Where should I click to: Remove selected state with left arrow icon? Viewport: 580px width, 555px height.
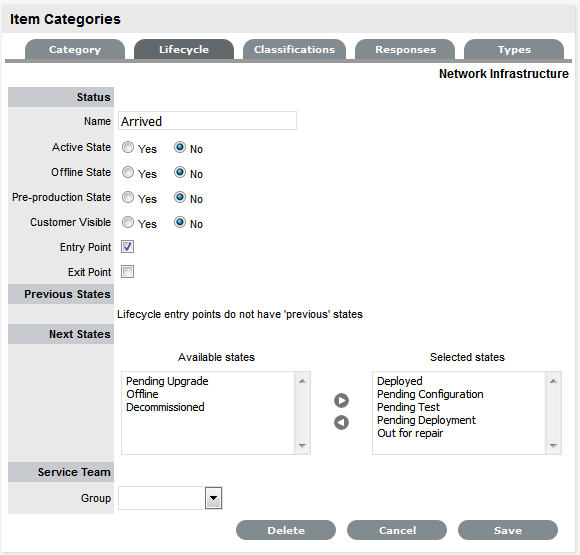[x=341, y=423]
